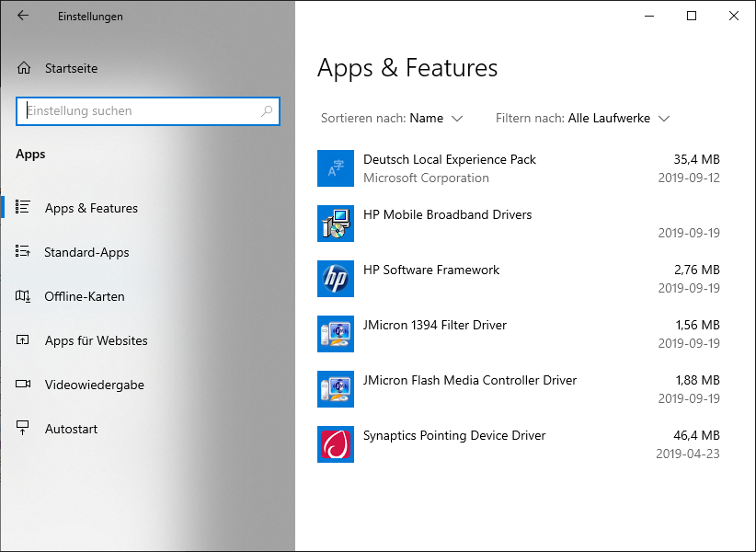Click the 2019-09-12 install date

click(689, 178)
